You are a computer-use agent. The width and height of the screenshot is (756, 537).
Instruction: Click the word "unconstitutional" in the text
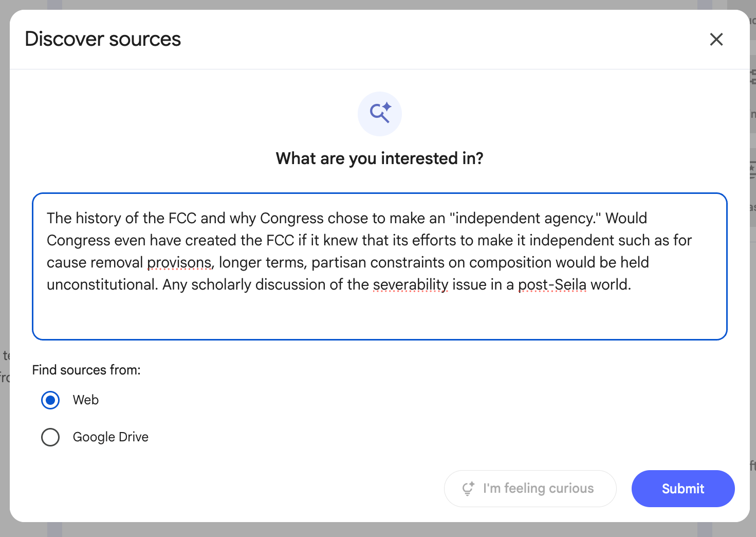(101, 285)
